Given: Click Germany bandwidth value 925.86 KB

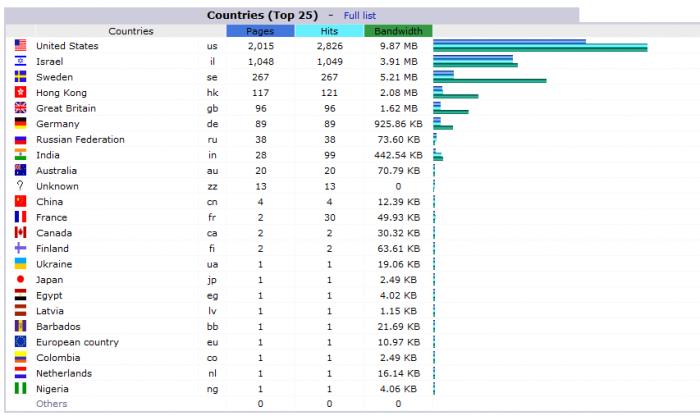Looking at the screenshot, I should point(398,124).
